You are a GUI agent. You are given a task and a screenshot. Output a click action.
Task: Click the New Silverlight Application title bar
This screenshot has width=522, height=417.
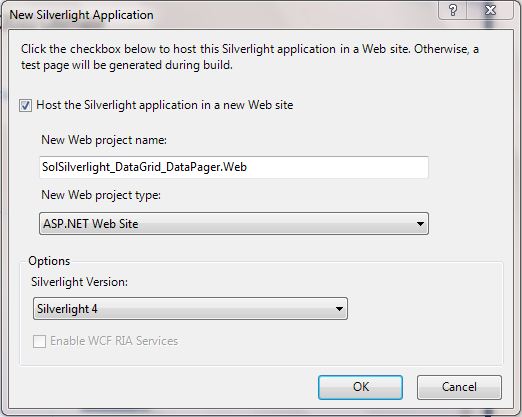click(x=220, y=15)
